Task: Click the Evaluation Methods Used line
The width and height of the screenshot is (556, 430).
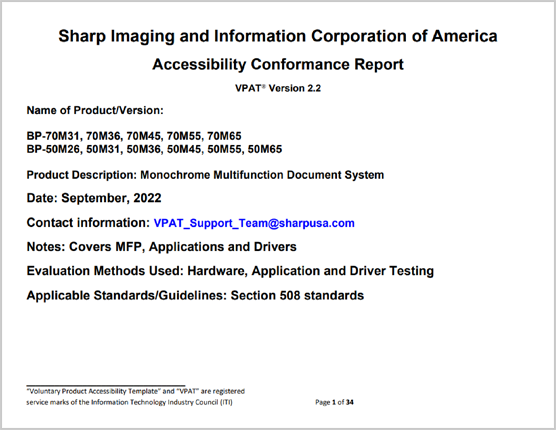Action: click(230, 271)
